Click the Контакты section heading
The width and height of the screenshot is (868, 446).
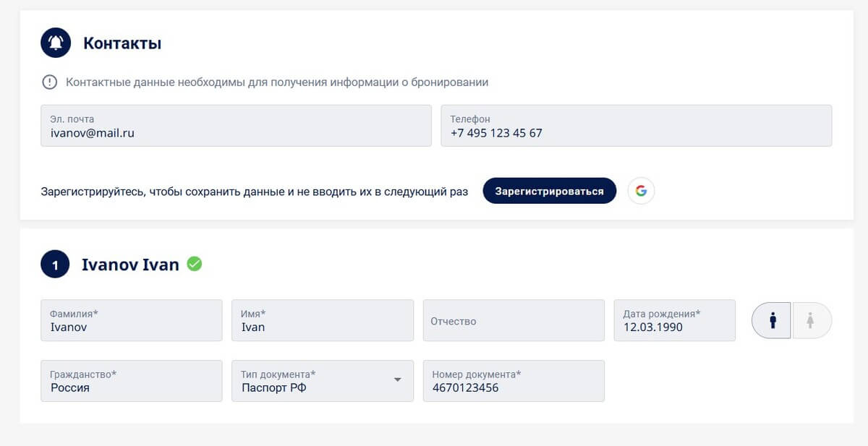122,43
